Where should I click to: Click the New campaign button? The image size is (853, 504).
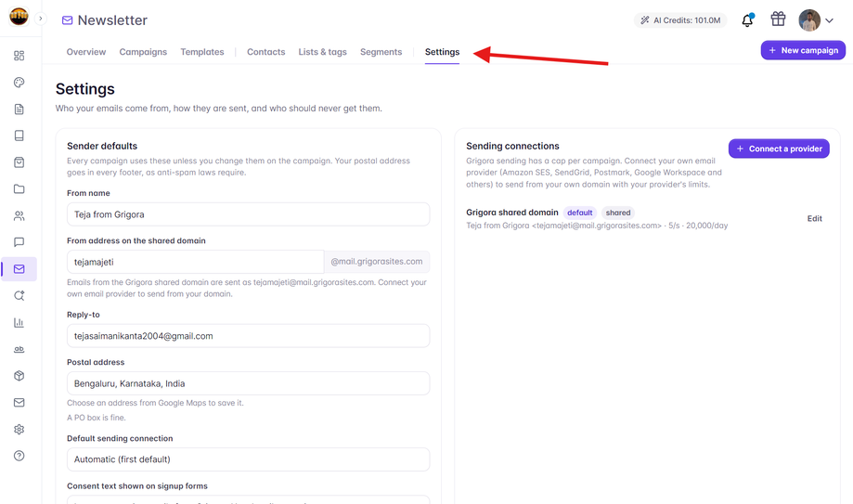pyautogui.click(x=803, y=50)
